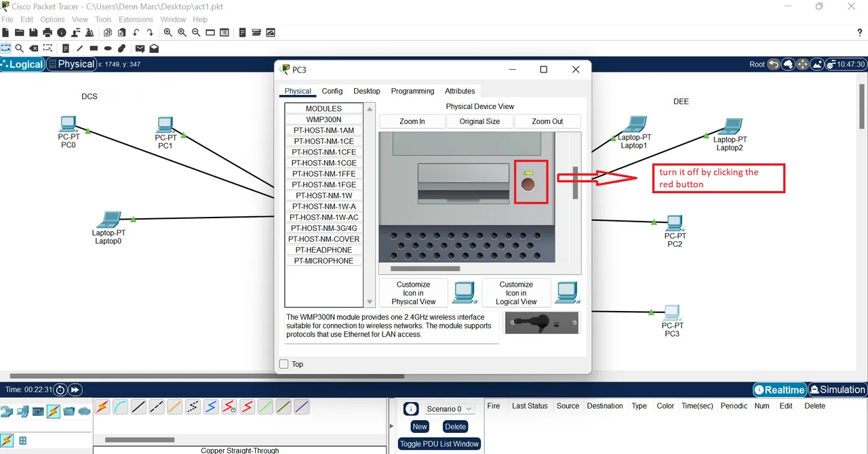Click Toggle PDU List Window button
The width and height of the screenshot is (868, 454).
439,444
